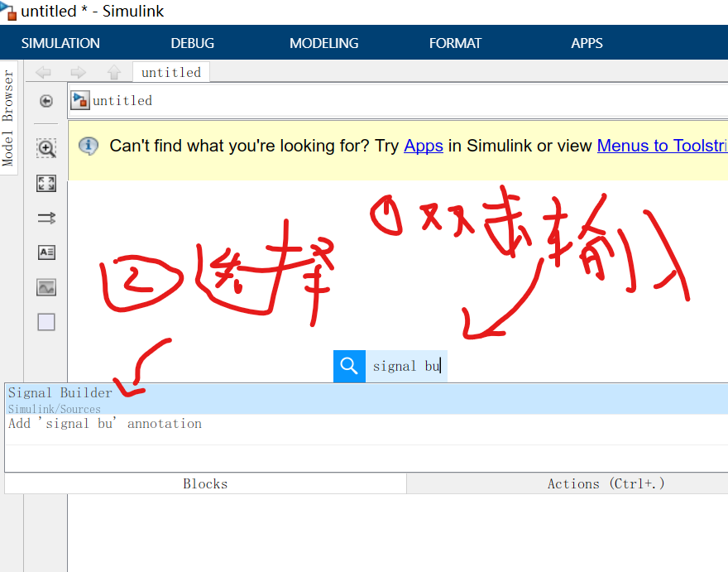The height and width of the screenshot is (572, 728).
Task: Select the Image annotation tool
Action: [46, 287]
